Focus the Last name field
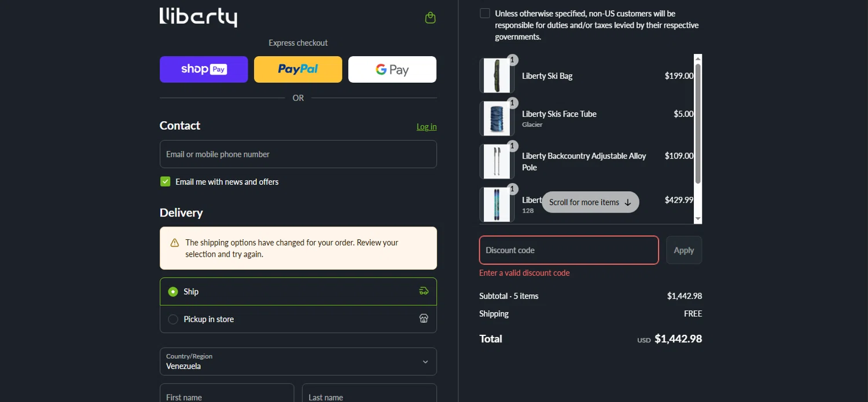The image size is (868, 402). click(x=369, y=393)
